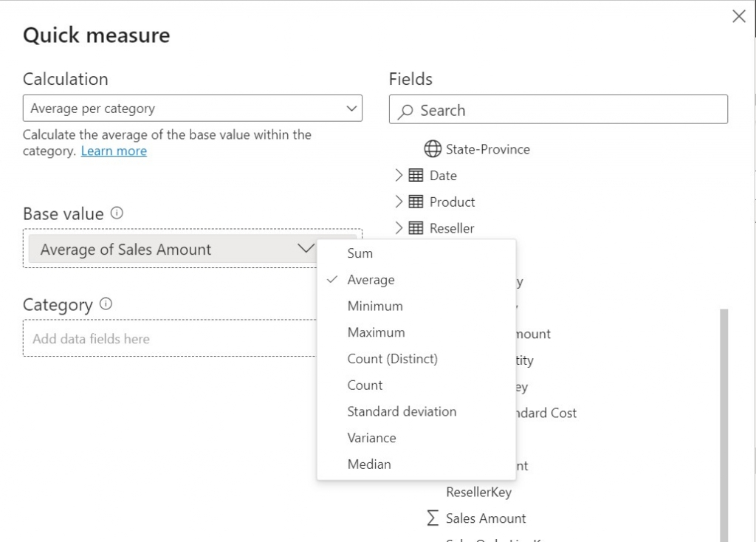Click the Product table icon
The height and width of the screenshot is (542, 756).
click(416, 202)
